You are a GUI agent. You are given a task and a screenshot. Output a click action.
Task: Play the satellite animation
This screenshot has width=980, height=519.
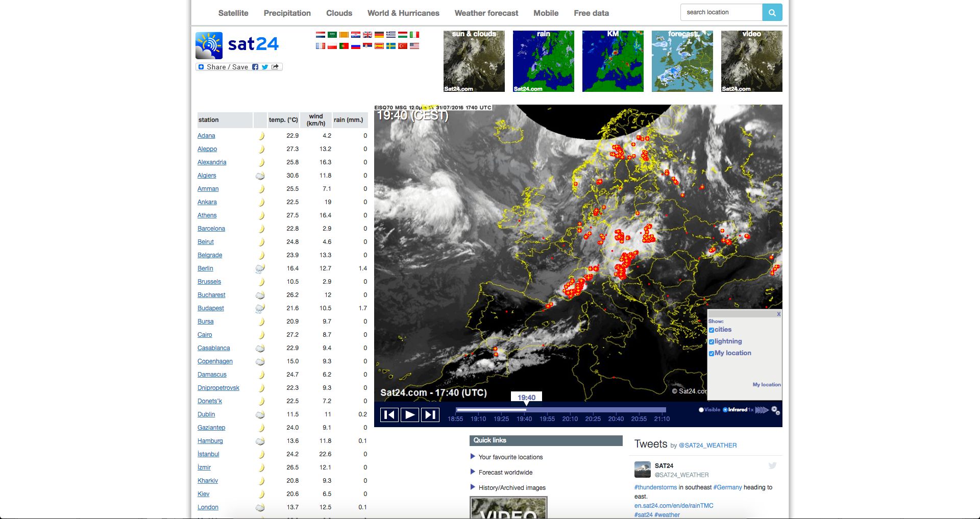pos(410,415)
